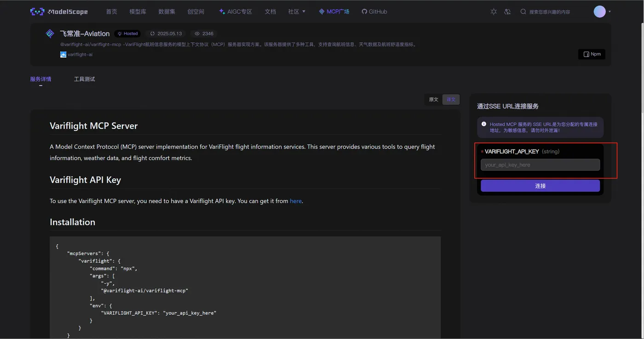Open the GitHub link in the navbar

374,11
